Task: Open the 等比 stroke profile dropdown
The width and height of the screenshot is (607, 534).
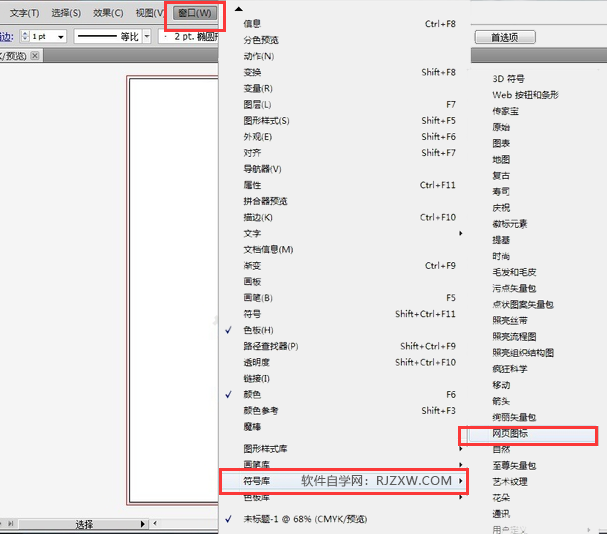Action: (147, 37)
